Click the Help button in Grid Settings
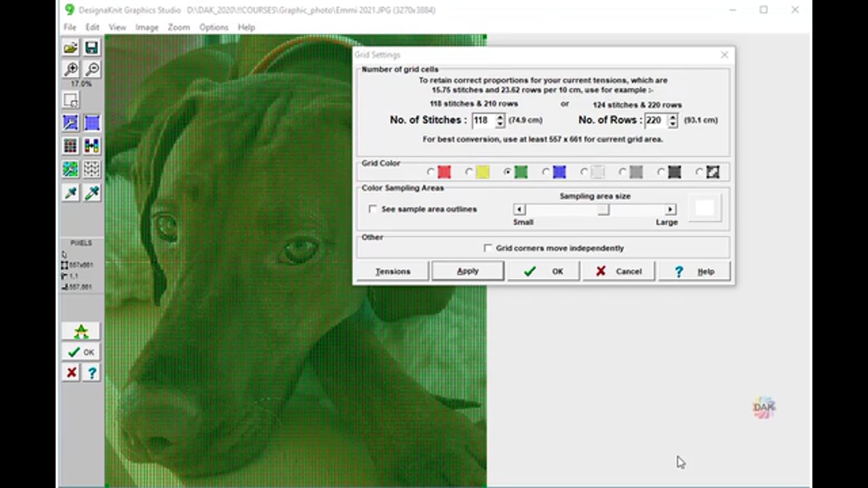Viewport: 868px width, 488px height. [x=694, y=271]
